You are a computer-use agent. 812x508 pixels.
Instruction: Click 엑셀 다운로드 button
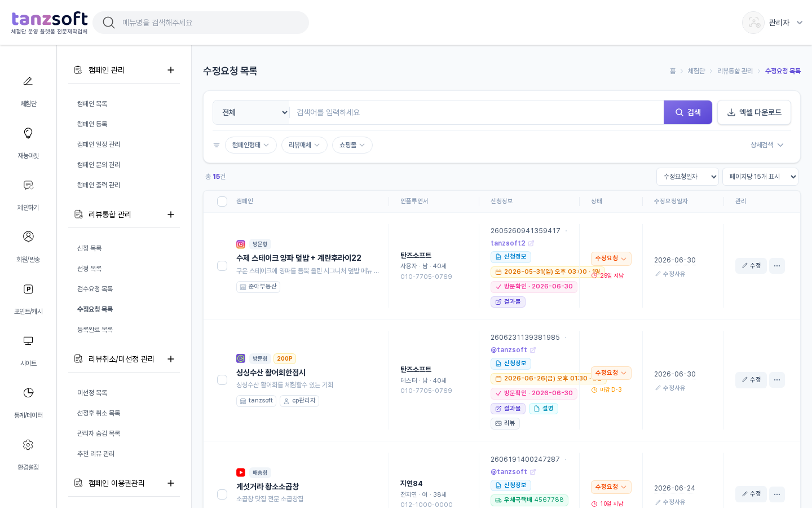pos(754,112)
